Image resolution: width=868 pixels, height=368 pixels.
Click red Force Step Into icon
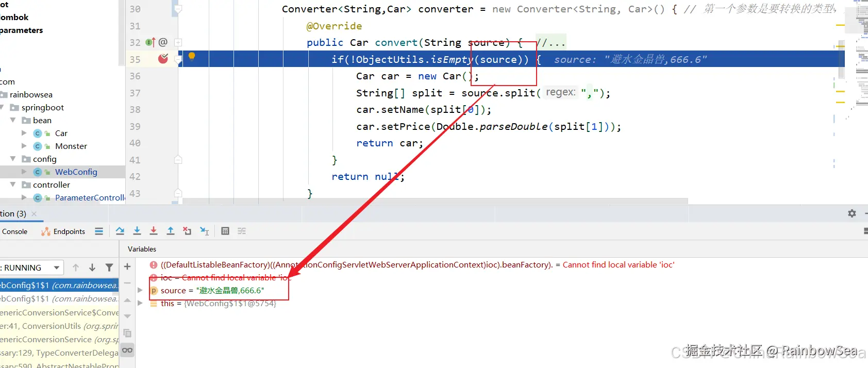coord(154,231)
